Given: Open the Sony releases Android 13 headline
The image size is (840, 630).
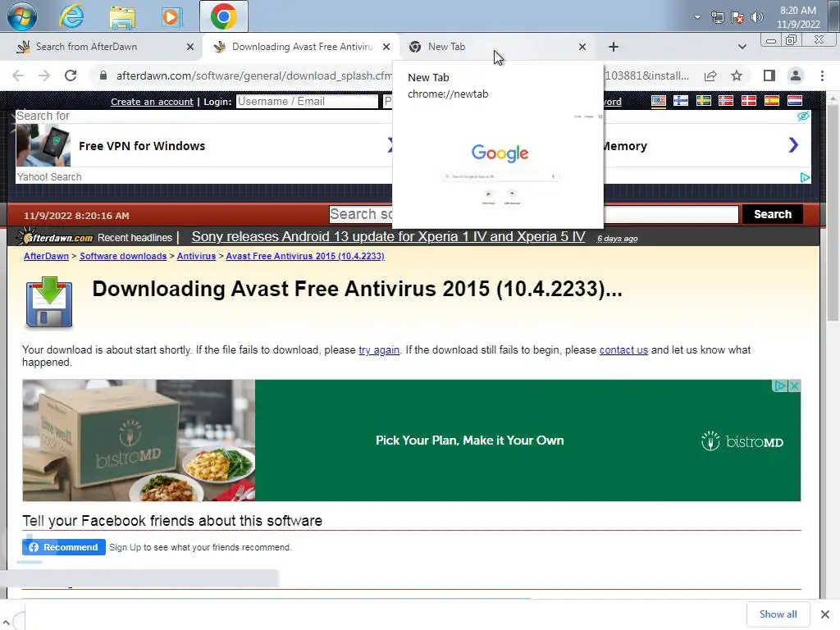Looking at the screenshot, I should [x=388, y=237].
